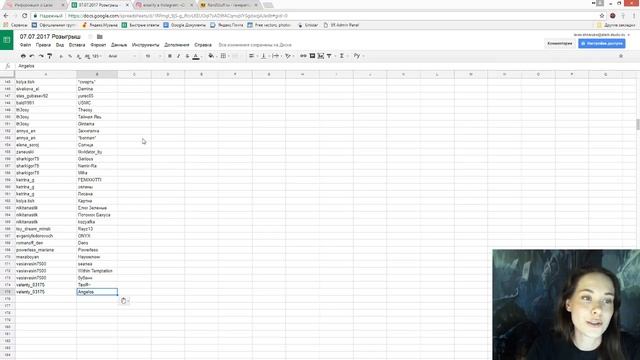Click the print icon in the toolbar
The height and width of the screenshot is (360, 640).
tap(23, 56)
